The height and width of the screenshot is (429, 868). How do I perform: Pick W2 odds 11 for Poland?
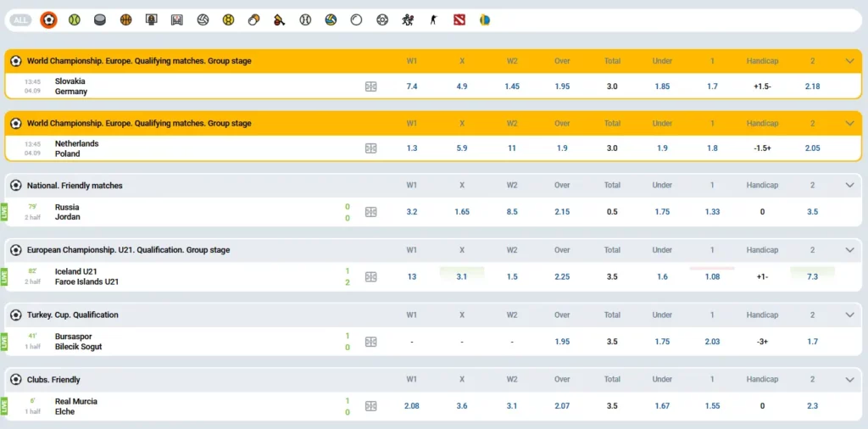coord(512,148)
